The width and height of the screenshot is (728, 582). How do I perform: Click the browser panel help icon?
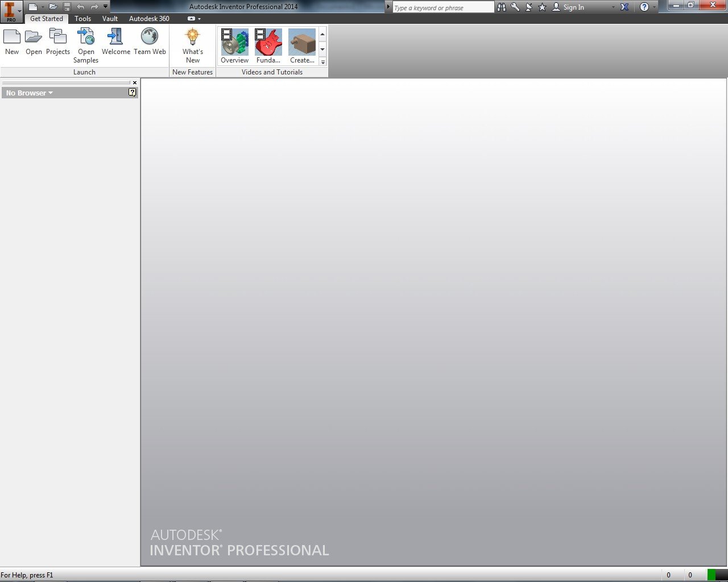click(133, 92)
